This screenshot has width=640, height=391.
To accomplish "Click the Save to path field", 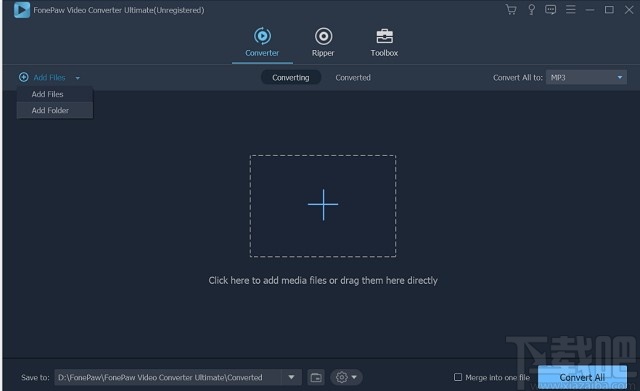I will pyautogui.click(x=168, y=378).
